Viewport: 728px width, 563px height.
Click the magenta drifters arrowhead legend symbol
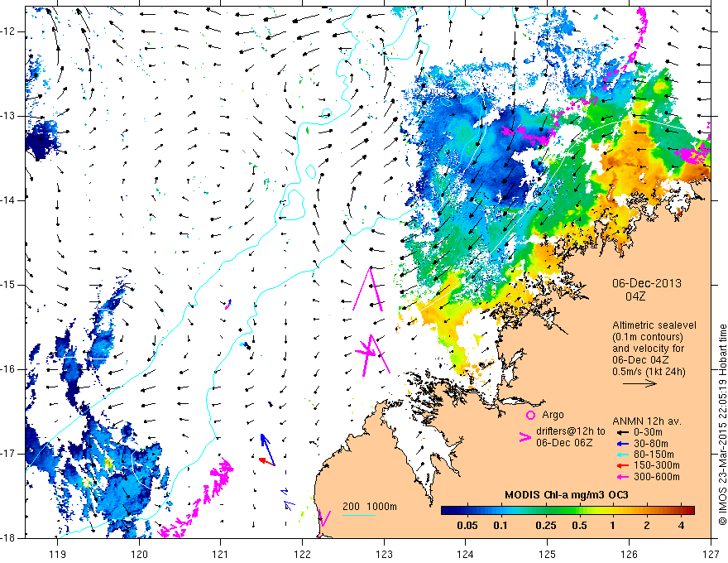(x=524, y=437)
